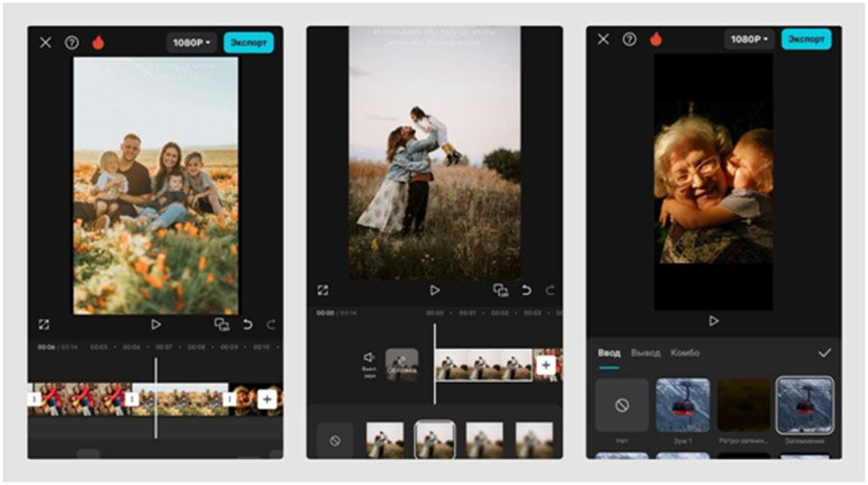868x485 pixels.
Task: Open the Комбо animation tab
Action: click(x=685, y=353)
